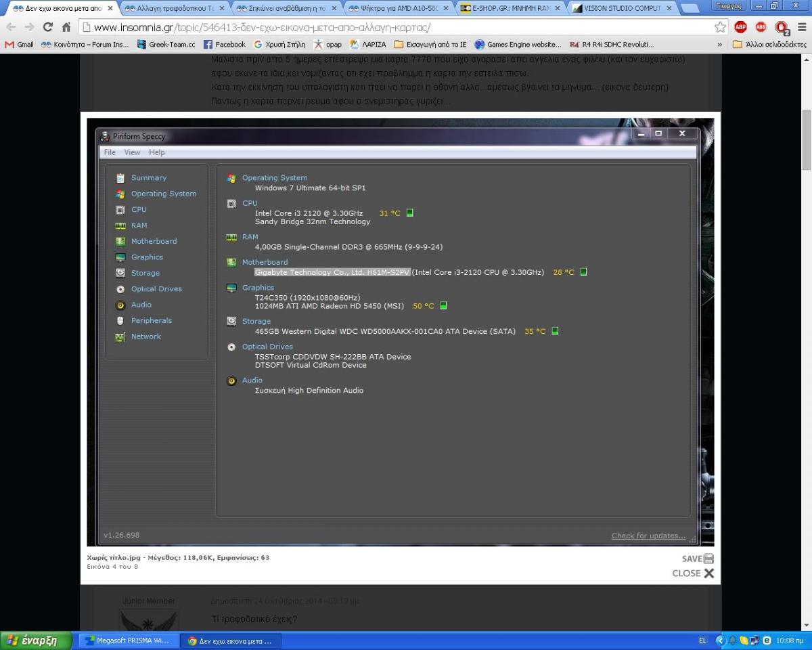The width and height of the screenshot is (812, 650).
Task: Open Chrome's hamburger menu
Action: click(802, 27)
